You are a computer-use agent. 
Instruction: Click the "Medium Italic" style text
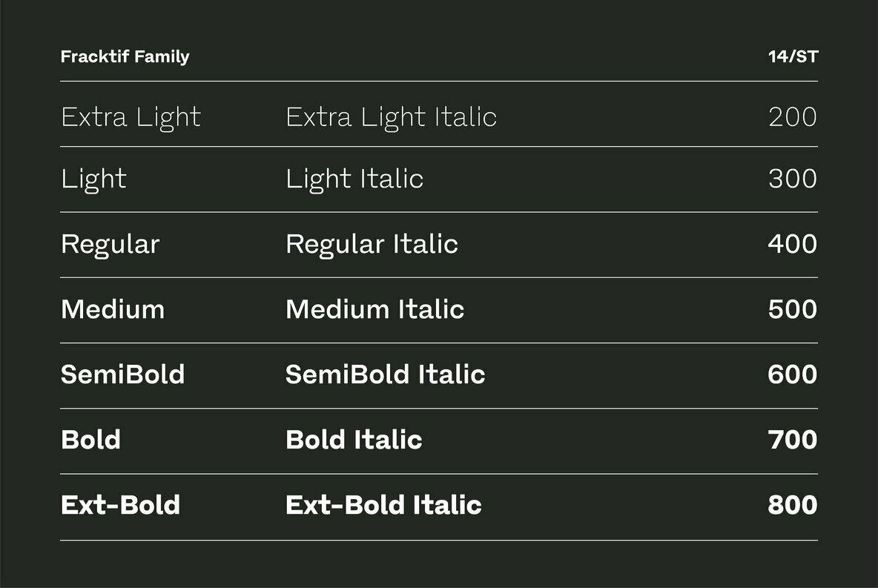(x=374, y=309)
